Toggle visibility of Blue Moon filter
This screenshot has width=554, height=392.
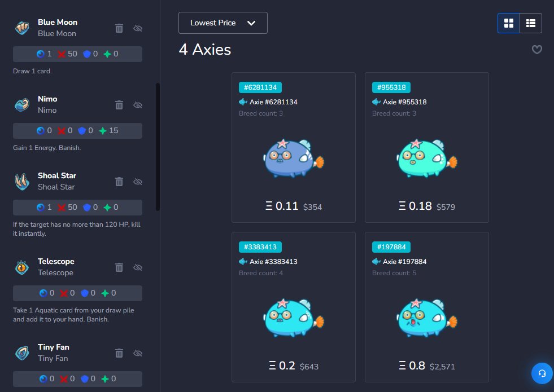pos(138,28)
